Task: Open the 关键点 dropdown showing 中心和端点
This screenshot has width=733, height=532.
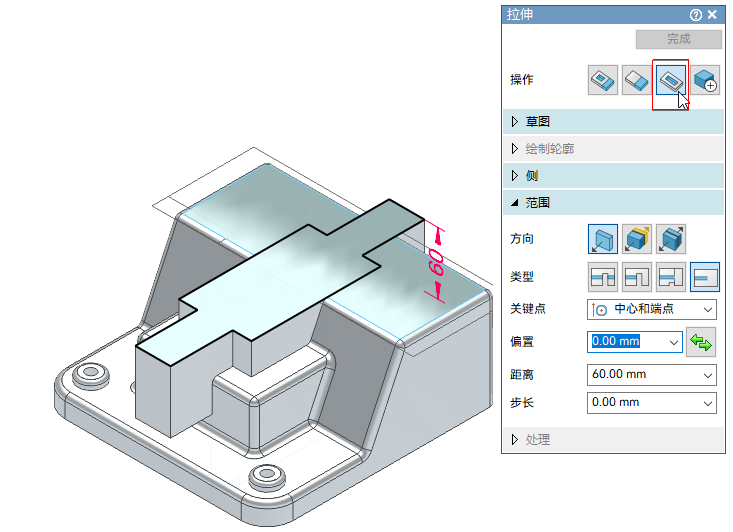Action: pos(652,309)
